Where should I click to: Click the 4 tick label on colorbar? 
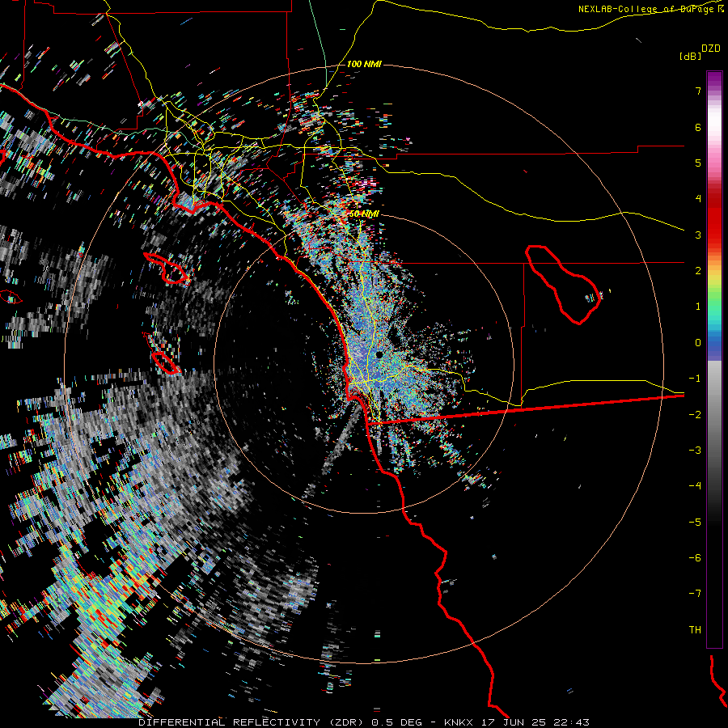tap(698, 199)
